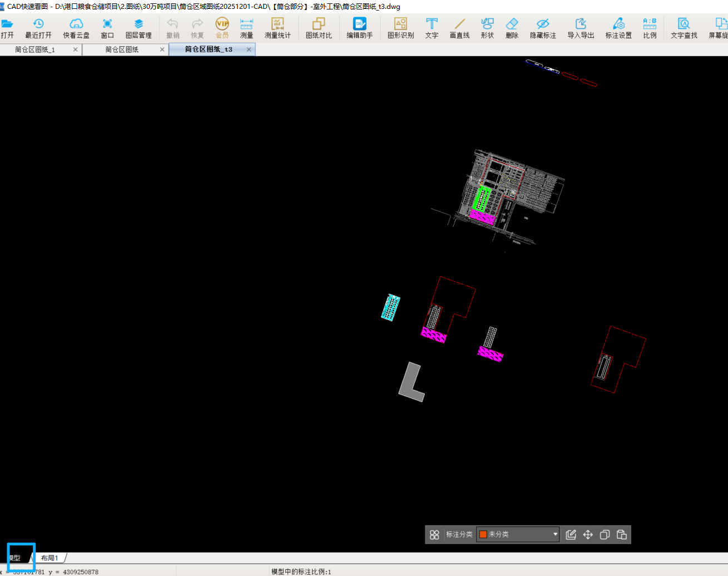Open the VIP 会员 membership icon
Screen dimensions: 728x576
222,28
